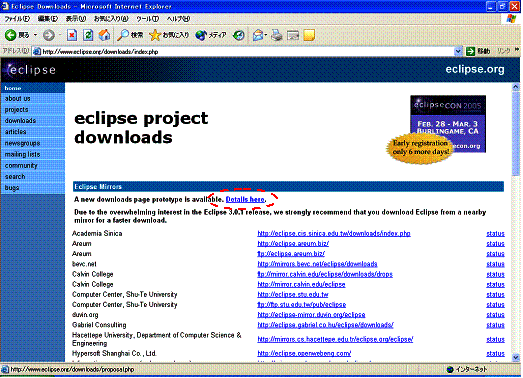Click the vertical scrollbar thumb
Screen dimensions: 523x378
(x=515, y=133)
